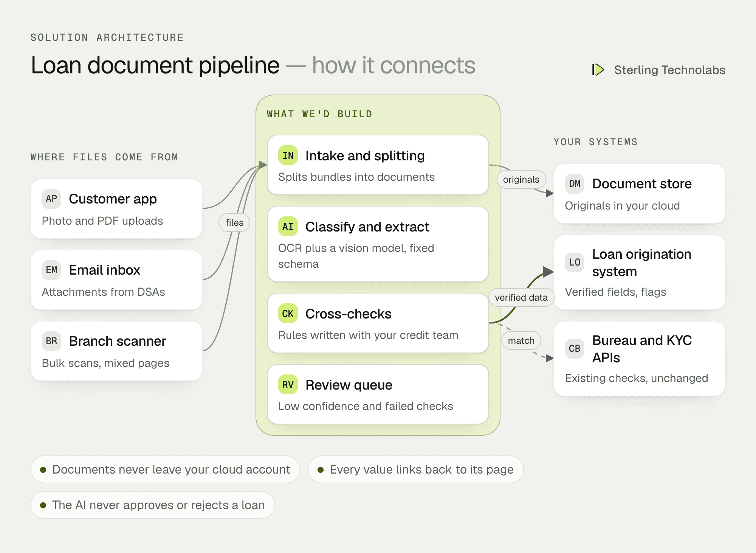Click 'Existing checks, unchanged' text
Image resolution: width=756 pixels, height=553 pixels.
637,378
